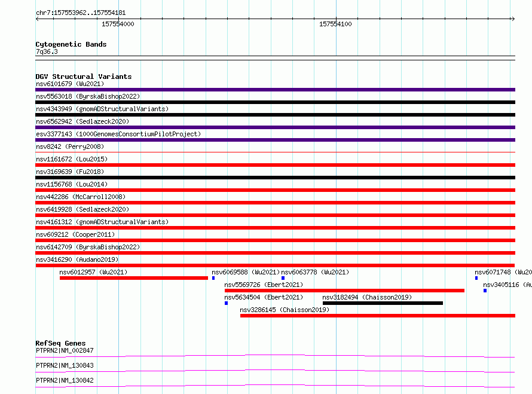Click Cytogenetic Bands track title
Image resolution: width=532 pixels, height=394 pixels.
tap(71, 44)
